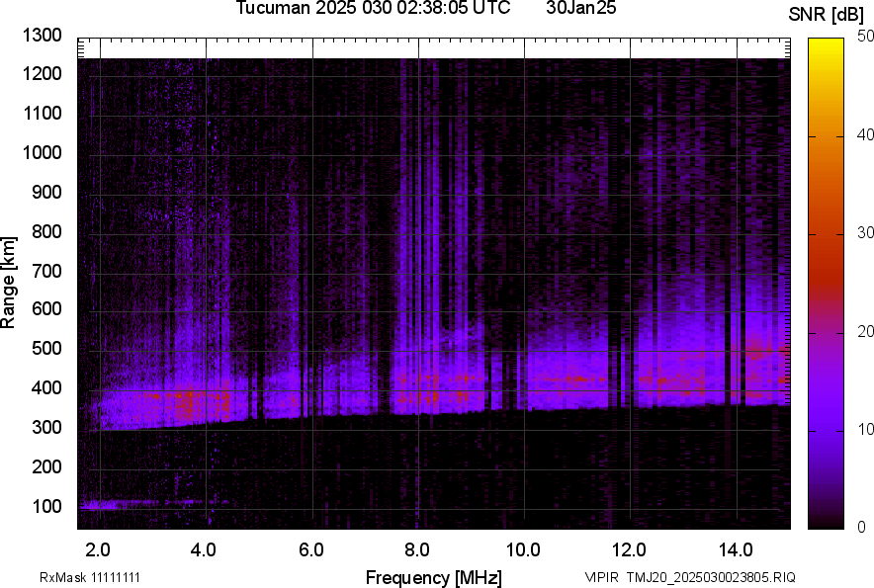Select the '50' tick label on the colorbar
The width and height of the screenshot is (874, 588).
(866, 37)
